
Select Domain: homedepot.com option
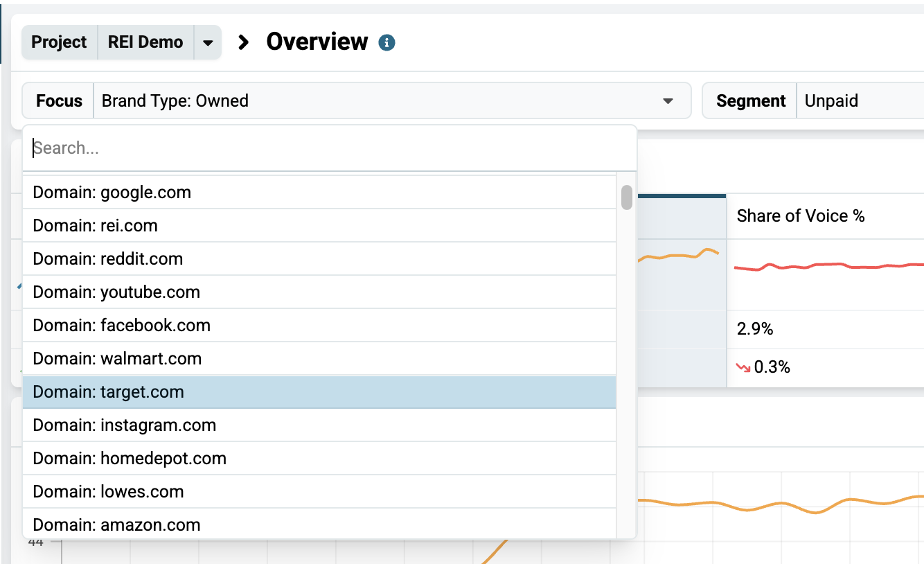click(319, 459)
